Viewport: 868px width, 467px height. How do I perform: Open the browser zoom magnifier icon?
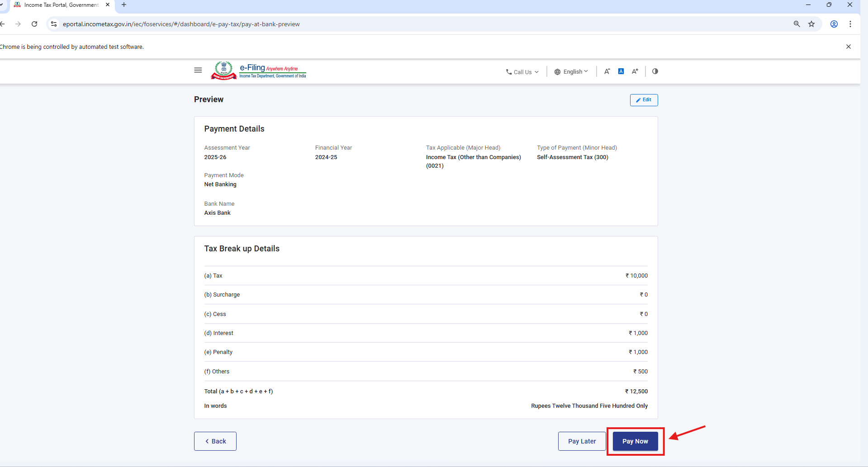[797, 24]
